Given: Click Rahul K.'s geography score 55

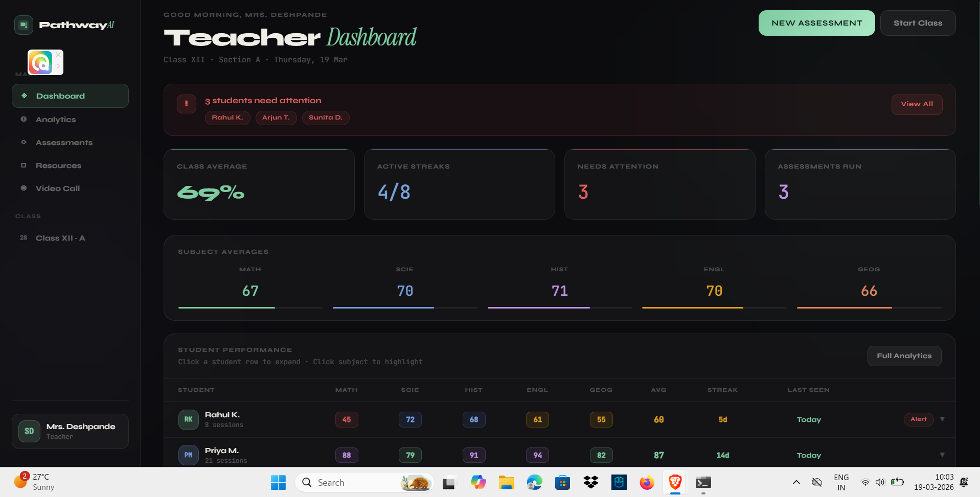Looking at the screenshot, I should coord(601,419).
